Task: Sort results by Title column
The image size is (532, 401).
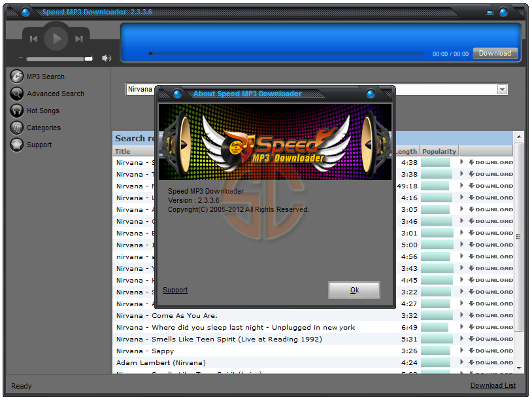Action: click(x=122, y=151)
